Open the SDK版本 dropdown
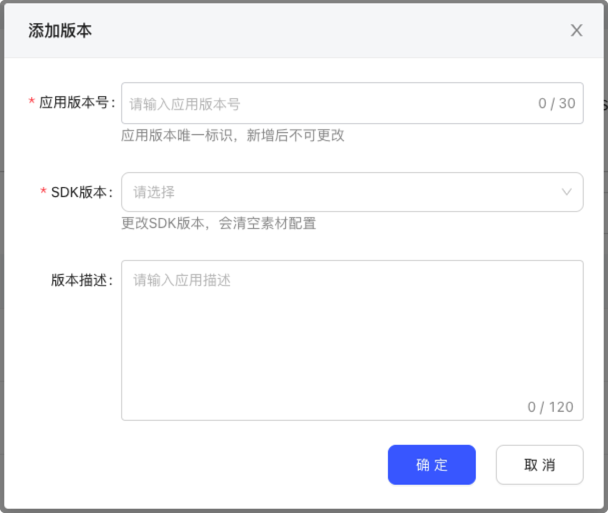 click(352, 192)
